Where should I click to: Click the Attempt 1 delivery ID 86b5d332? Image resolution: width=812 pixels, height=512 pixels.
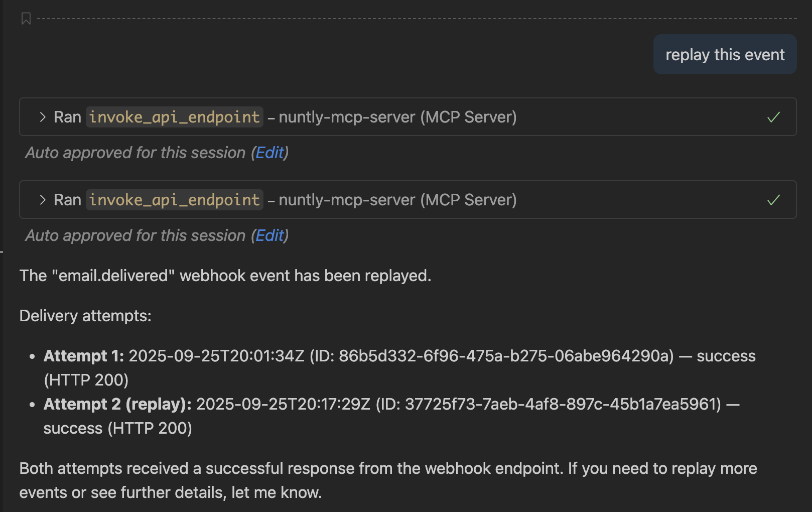pyautogui.click(x=506, y=356)
